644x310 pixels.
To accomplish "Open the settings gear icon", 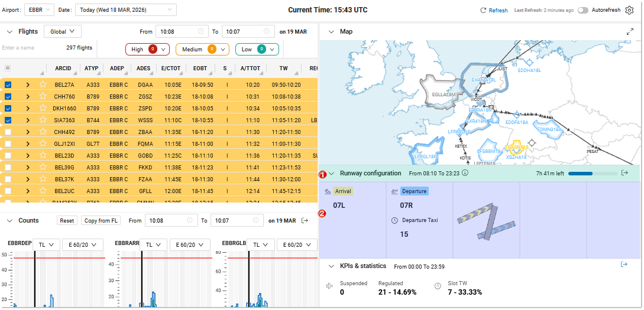I will click(x=629, y=10).
